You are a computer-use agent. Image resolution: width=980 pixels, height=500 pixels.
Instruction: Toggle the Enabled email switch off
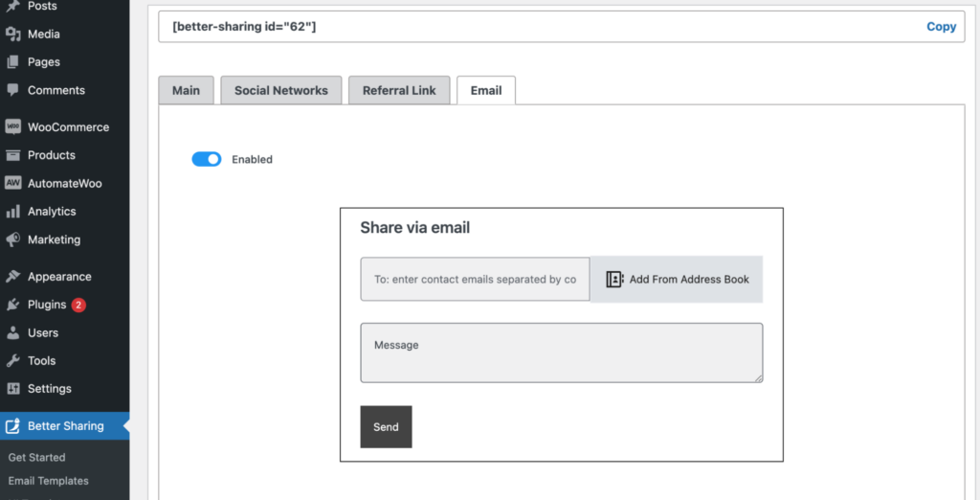207,159
